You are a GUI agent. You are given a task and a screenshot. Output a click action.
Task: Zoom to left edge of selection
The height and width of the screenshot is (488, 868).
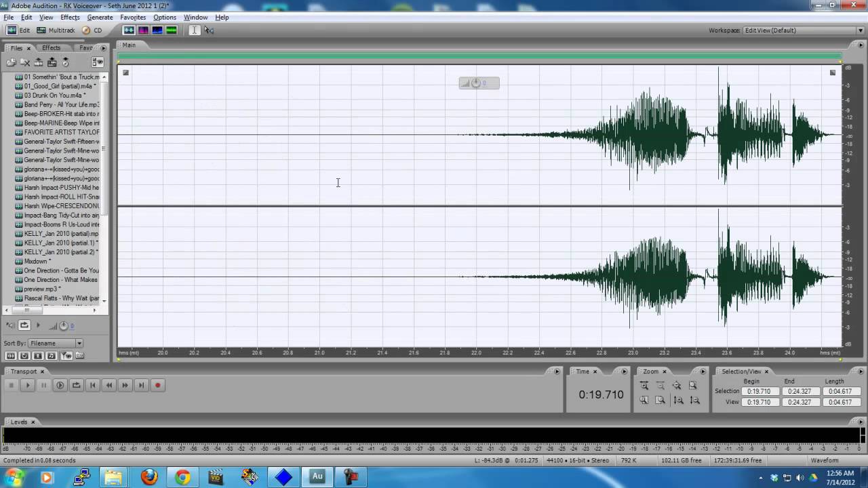coord(644,400)
